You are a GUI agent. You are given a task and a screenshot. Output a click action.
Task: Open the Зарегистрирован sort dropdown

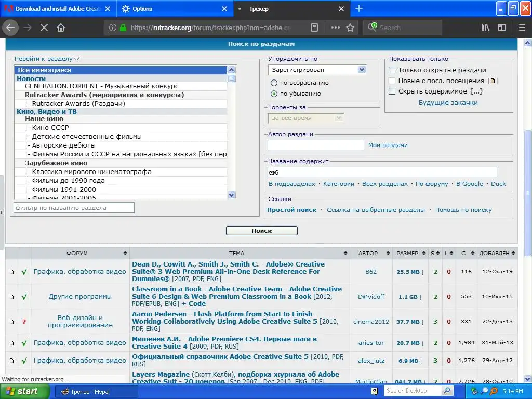click(317, 70)
